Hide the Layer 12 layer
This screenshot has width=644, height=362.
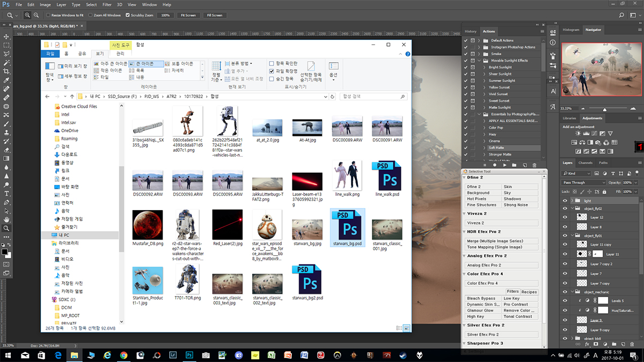pyautogui.click(x=565, y=217)
